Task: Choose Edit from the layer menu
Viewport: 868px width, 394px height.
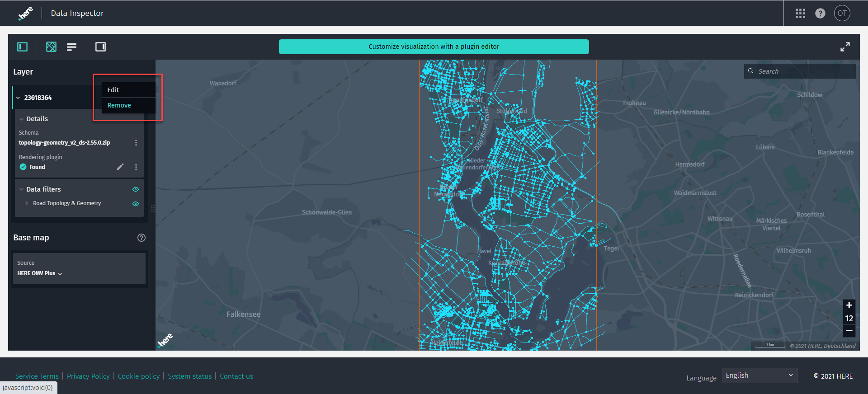Action: (x=129, y=90)
